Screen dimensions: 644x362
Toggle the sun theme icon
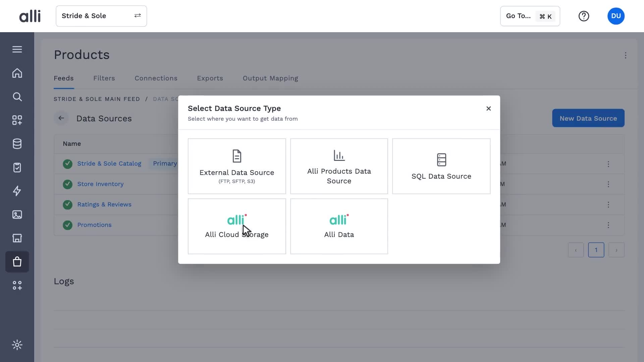(17, 345)
